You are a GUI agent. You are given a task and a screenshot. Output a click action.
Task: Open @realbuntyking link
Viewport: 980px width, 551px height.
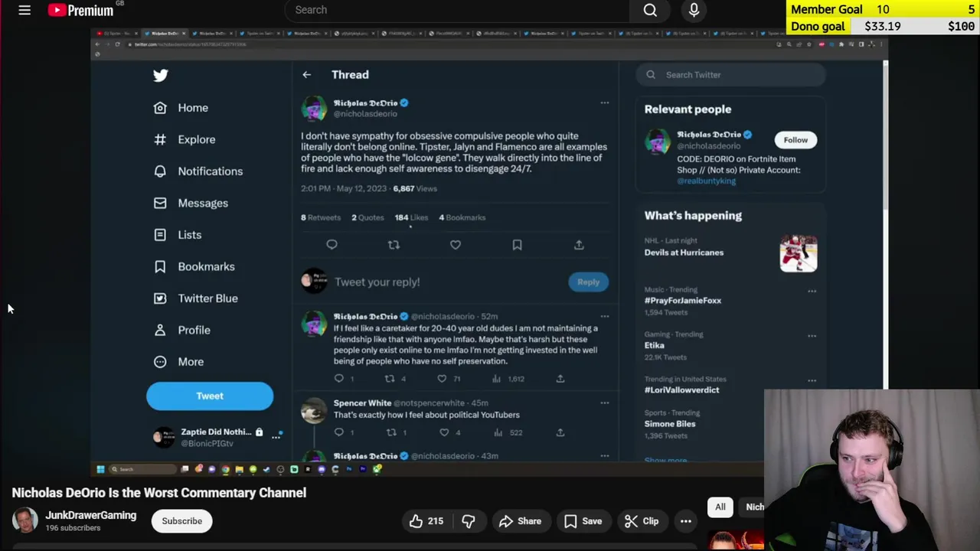[706, 181]
